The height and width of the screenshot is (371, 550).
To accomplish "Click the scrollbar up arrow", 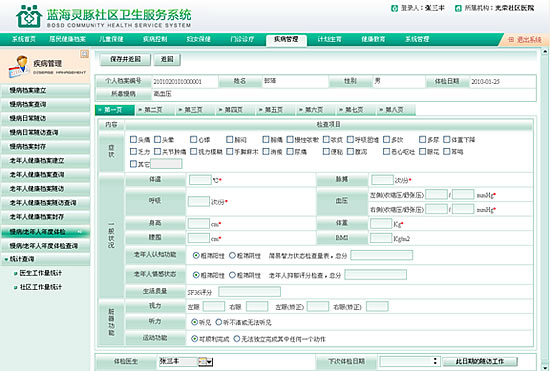I will pos(545,52).
